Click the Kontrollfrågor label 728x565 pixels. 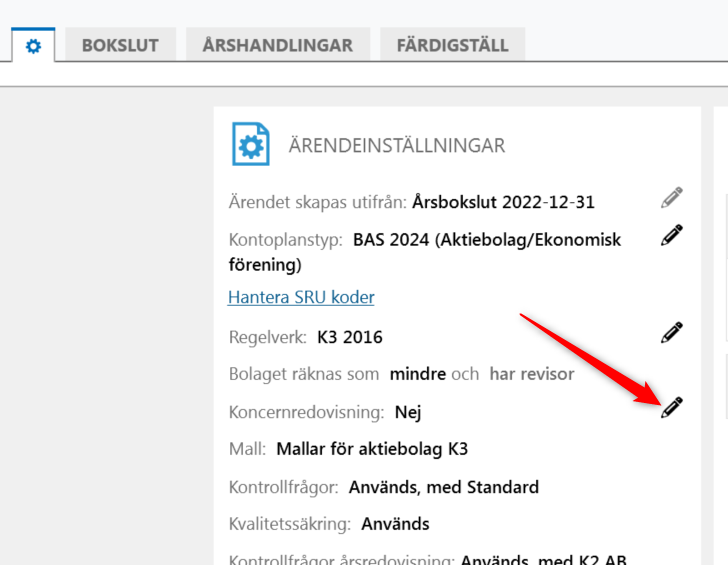coord(284,488)
